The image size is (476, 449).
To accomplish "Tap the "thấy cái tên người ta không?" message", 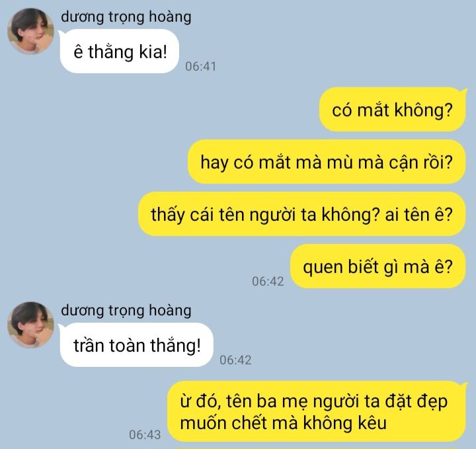I will coord(302,214).
